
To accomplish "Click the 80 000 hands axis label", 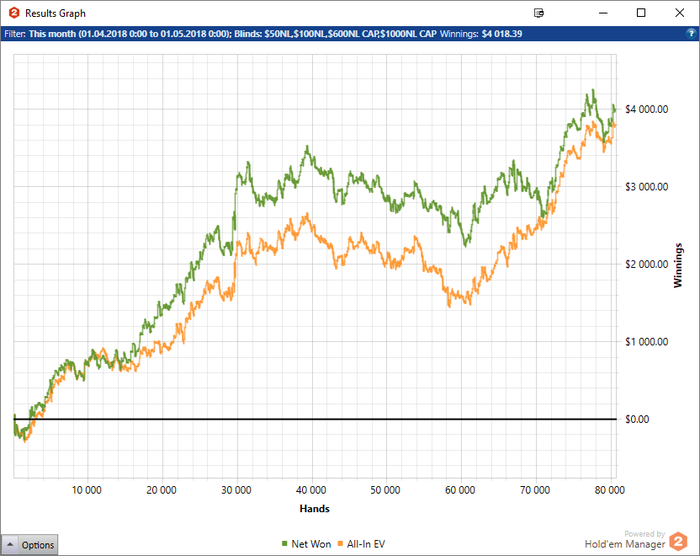I will [609, 490].
